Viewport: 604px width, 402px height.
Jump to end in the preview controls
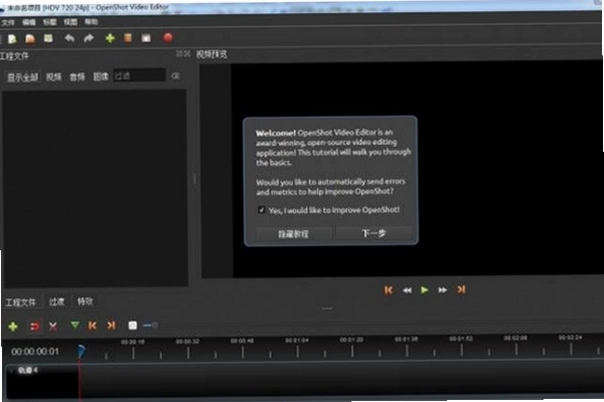click(x=461, y=289)
